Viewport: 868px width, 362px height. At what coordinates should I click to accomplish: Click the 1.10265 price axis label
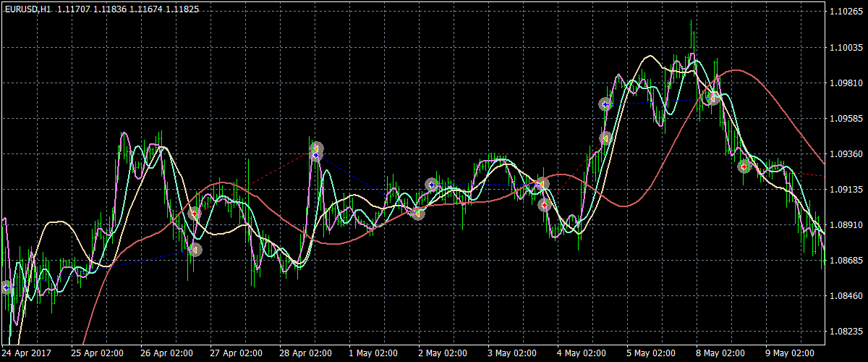846,12
